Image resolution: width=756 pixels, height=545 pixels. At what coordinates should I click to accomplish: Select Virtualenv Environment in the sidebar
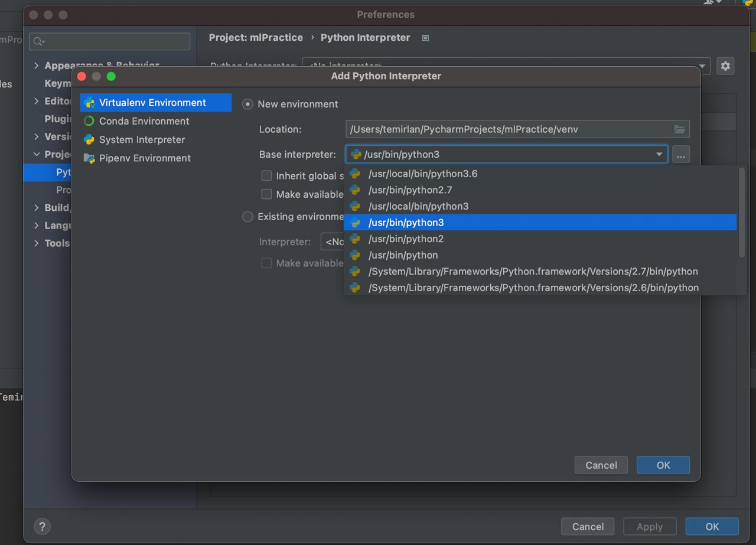(156, 103)
